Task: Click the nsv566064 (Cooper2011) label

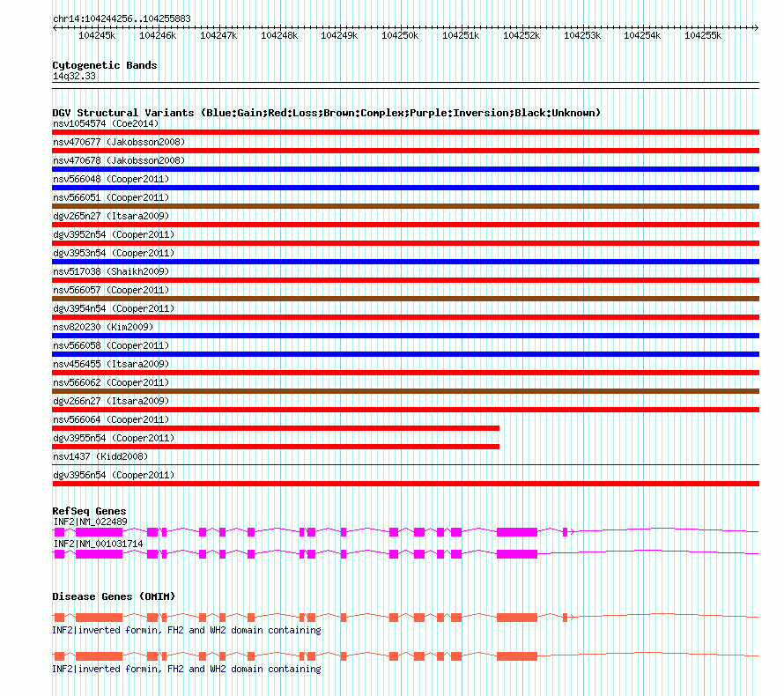Action: click(x=111, y=419)
